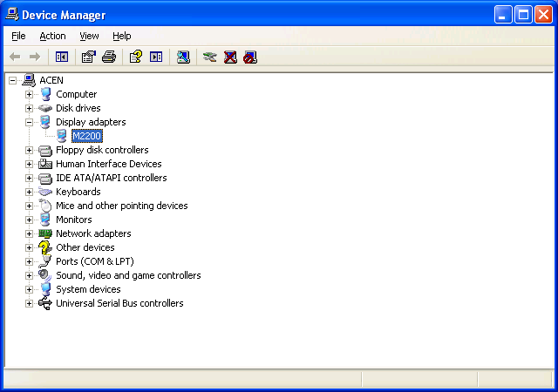Collapse the ACEN root node

click(12, 80)
